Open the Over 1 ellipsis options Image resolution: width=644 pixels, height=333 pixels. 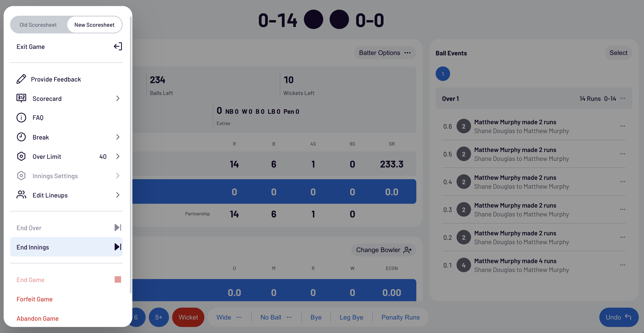coord(623,98)
